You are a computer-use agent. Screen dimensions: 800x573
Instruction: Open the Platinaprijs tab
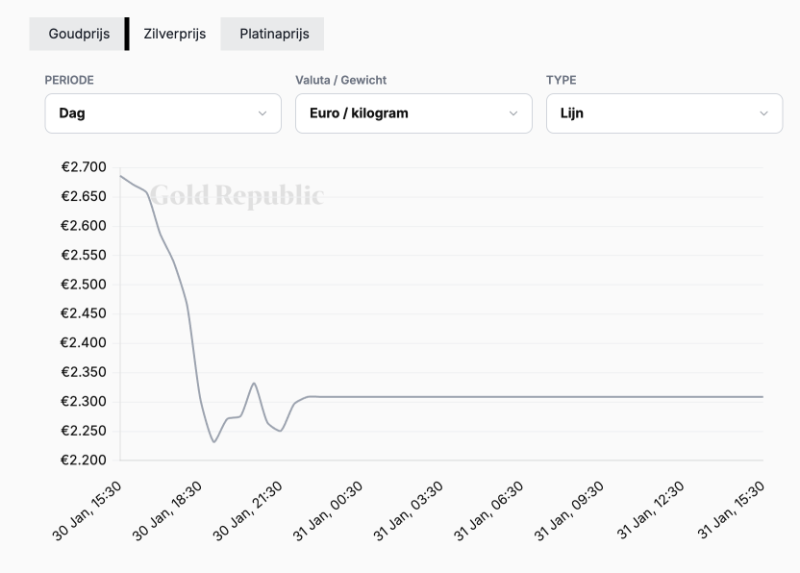tap(274, 34)
